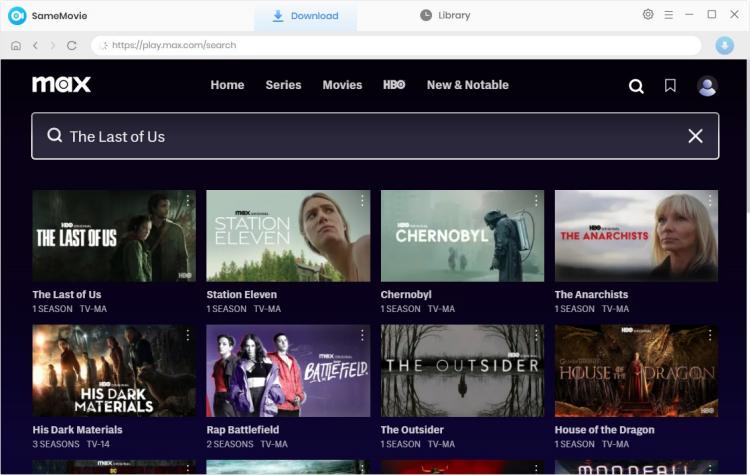Open the Series menu item
The image size is (750, 475).
tap(283, 85)
